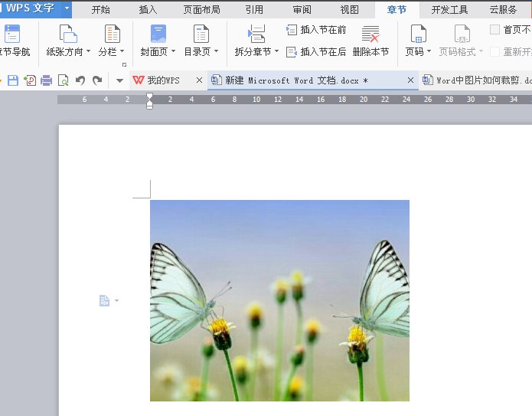Open the 页面布局 ribbon tab
532x416 pixels.
201,10
